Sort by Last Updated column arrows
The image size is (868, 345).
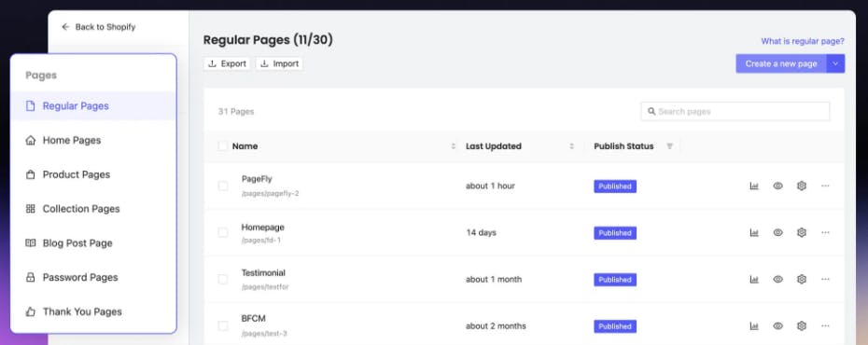tap(572, 146)
